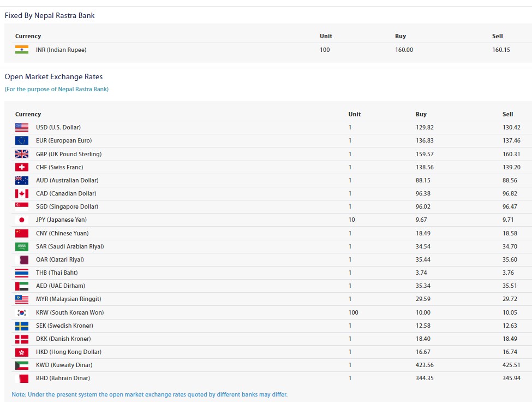The image size is (532, 402).
Task: Select the Swiss flag icon
Action: tap(22, 167)
